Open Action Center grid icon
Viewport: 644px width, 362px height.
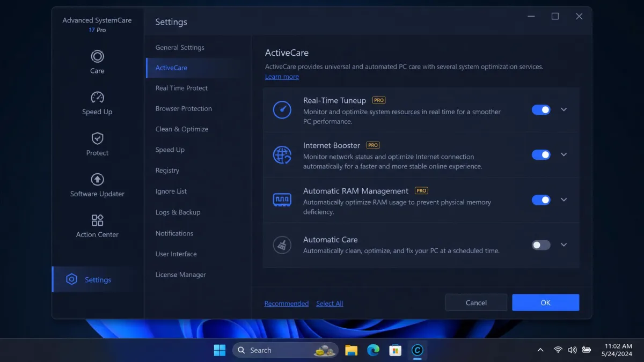click(97, 220)
